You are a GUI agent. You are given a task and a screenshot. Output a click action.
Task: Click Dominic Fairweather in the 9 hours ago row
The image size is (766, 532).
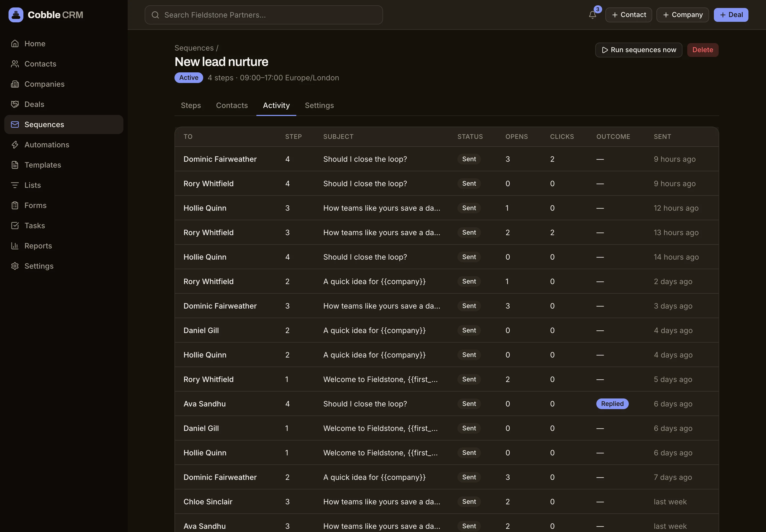click(x=220, y=159)
